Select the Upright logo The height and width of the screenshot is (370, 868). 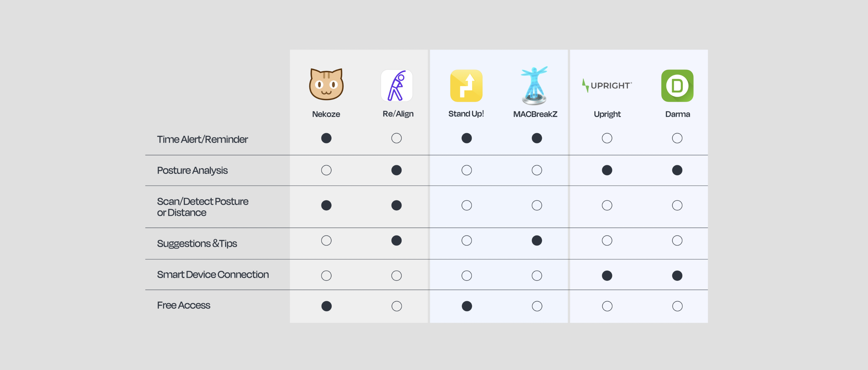[607, 85]
